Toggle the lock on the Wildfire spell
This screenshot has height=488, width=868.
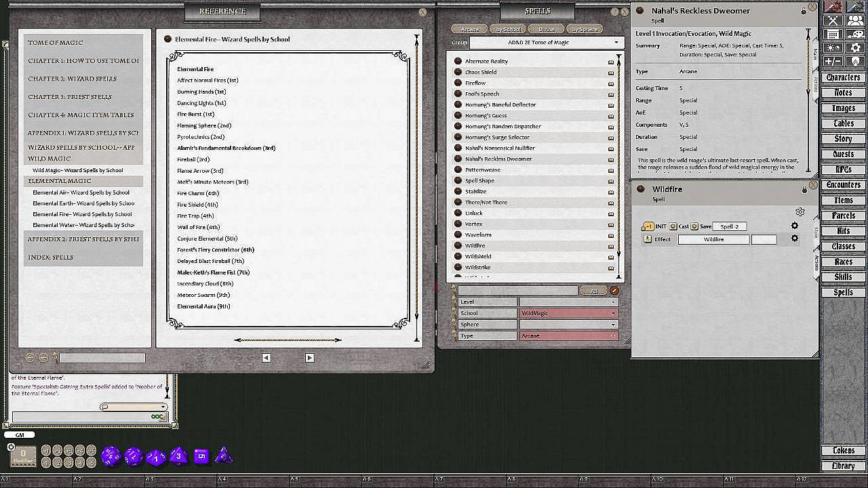pyautogui.click(x=804, y=190)
